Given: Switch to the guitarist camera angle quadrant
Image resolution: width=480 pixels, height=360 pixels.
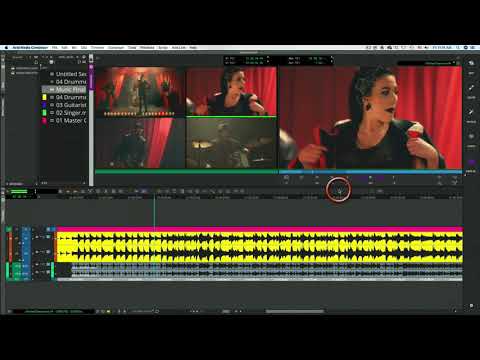Looking at the screenshot, I should click(140, 143).
